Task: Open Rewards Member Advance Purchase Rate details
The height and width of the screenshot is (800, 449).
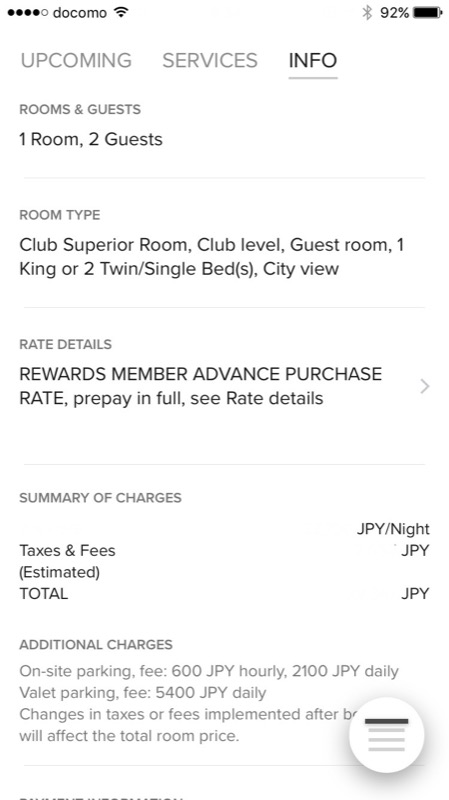Action: coord(201,386)
